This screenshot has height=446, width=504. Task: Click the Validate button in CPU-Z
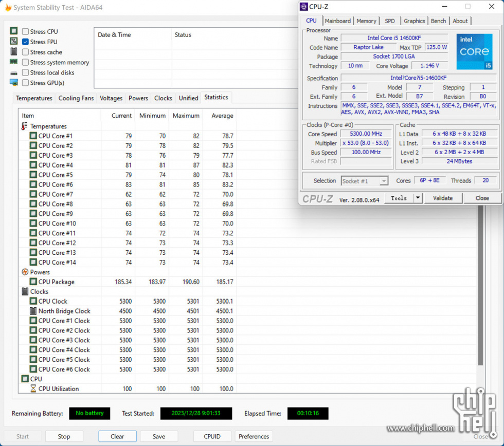point(443,198)
